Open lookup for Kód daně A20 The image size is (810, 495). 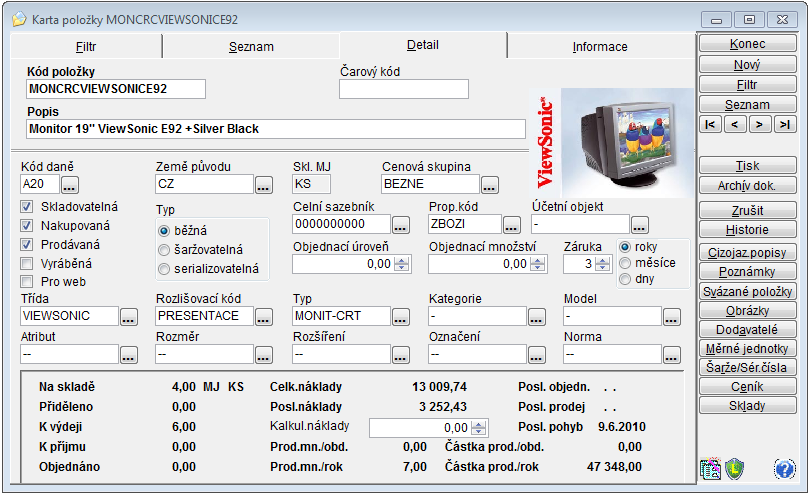70,184
